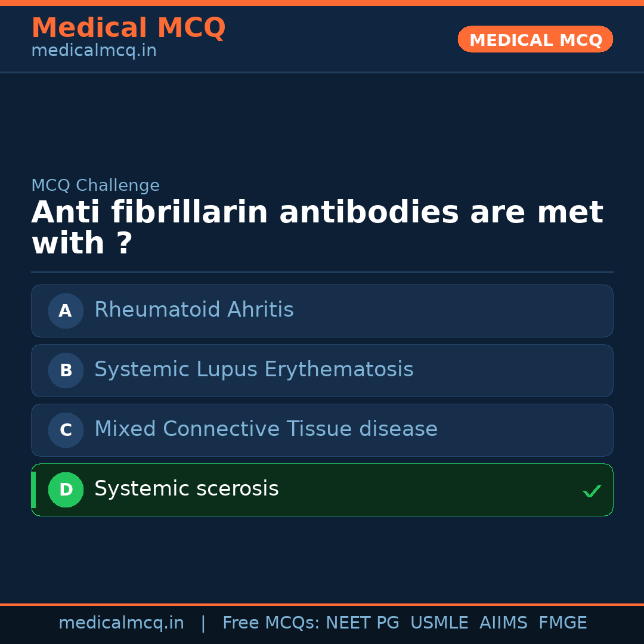
Task: Pick the Systemic Lupus Erythematosis answer text
Action: pos(253,370)
